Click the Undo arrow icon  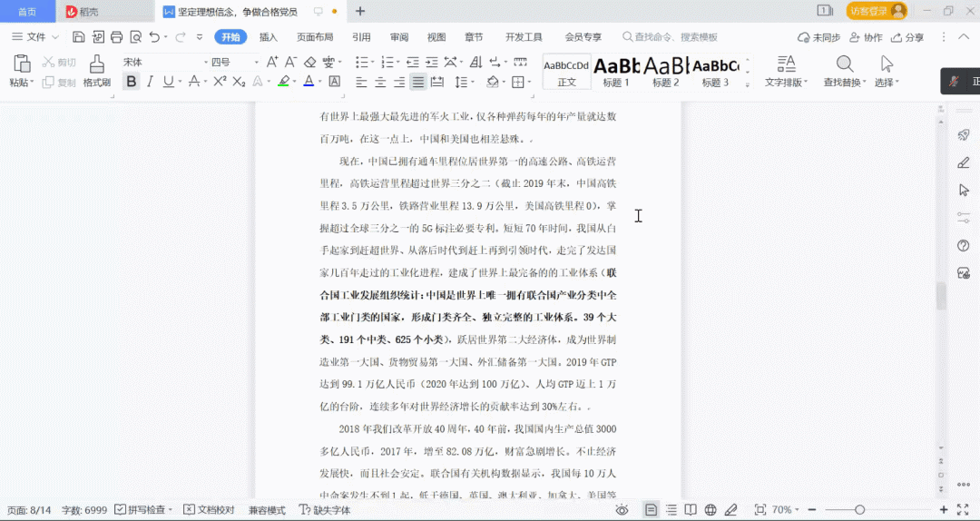[x=154, y=37]
